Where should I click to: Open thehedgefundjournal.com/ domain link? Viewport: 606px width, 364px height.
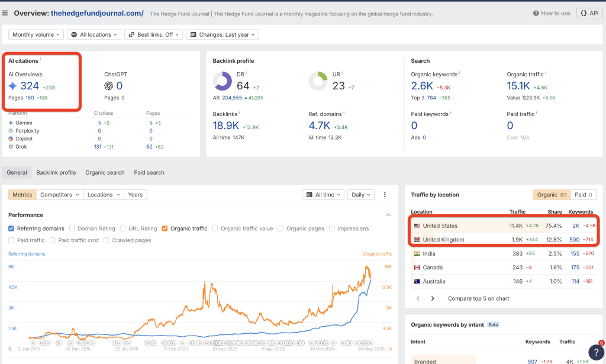[x=98, y=13]
